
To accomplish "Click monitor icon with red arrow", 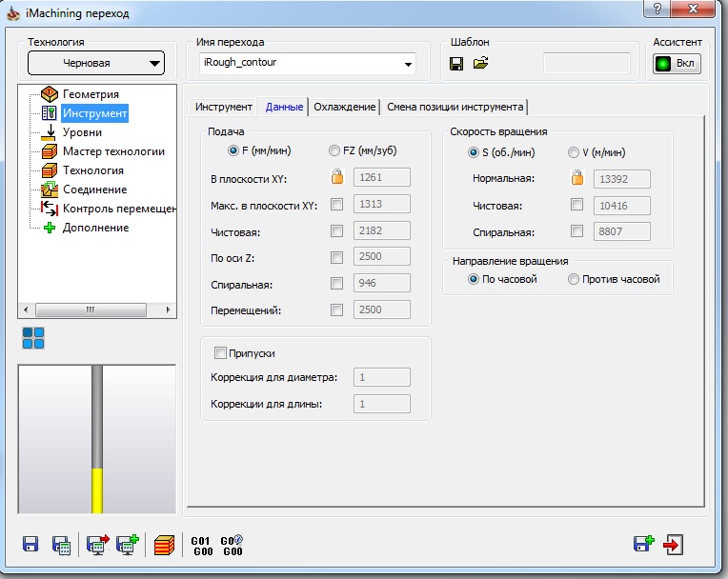I will [98, 545].
